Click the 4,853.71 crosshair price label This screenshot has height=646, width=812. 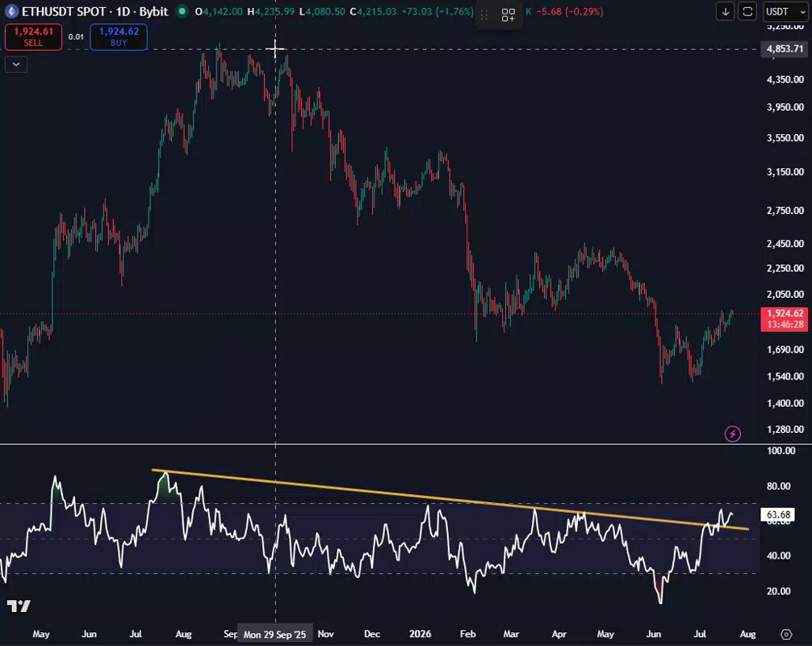[785, 48]
